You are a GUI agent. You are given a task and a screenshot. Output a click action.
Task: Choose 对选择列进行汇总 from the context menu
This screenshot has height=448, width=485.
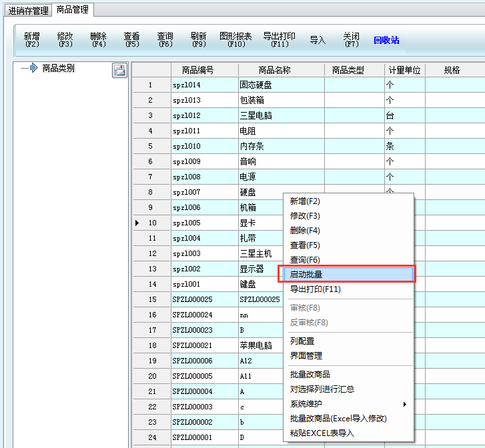(322, 389)
